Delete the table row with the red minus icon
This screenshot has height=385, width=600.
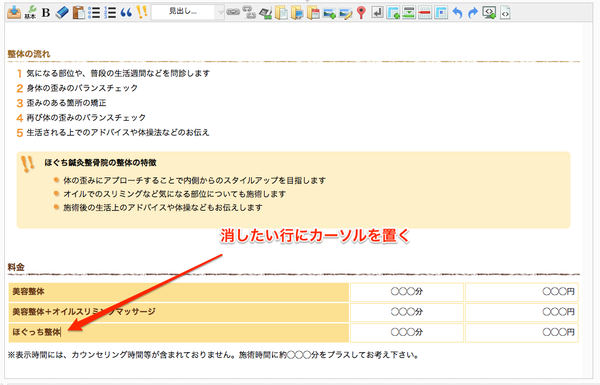pyautogui.click(x=425, y=13)
